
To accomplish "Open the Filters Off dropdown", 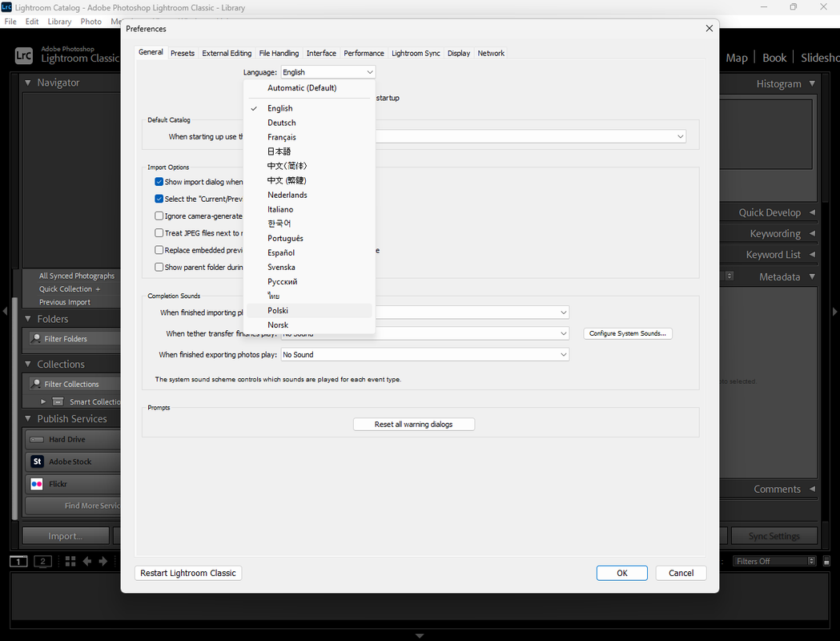I will click(774, 561).
